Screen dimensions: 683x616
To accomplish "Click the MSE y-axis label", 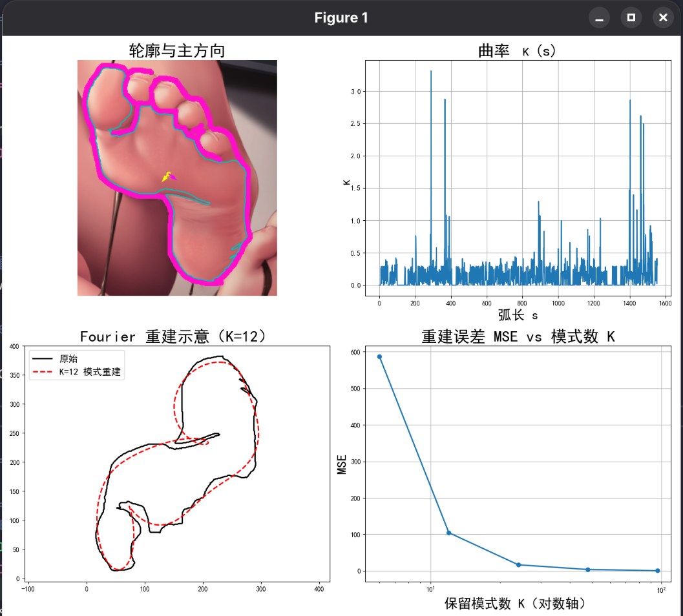I will 341,464.
